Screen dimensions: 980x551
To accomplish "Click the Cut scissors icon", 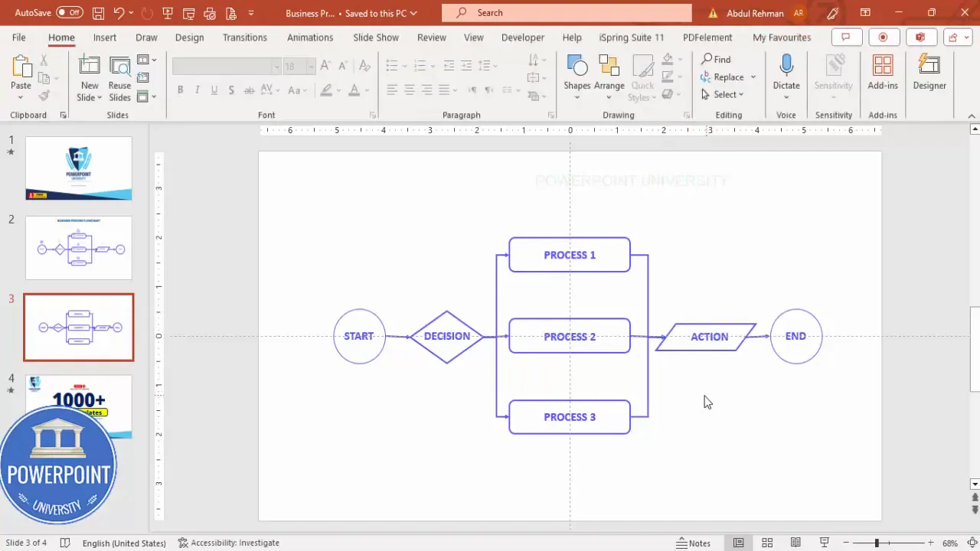I will tap(44, 60).
